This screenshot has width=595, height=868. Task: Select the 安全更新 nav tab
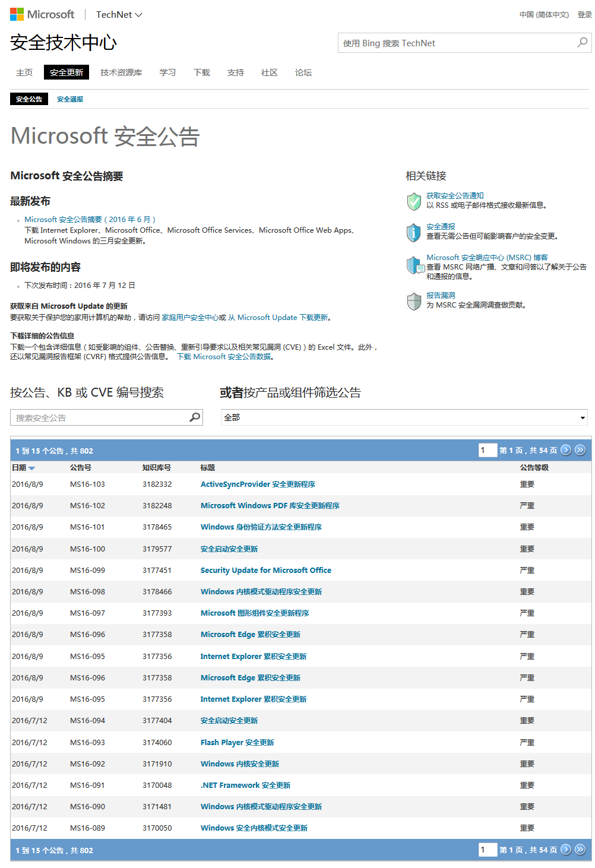[67, 72]
